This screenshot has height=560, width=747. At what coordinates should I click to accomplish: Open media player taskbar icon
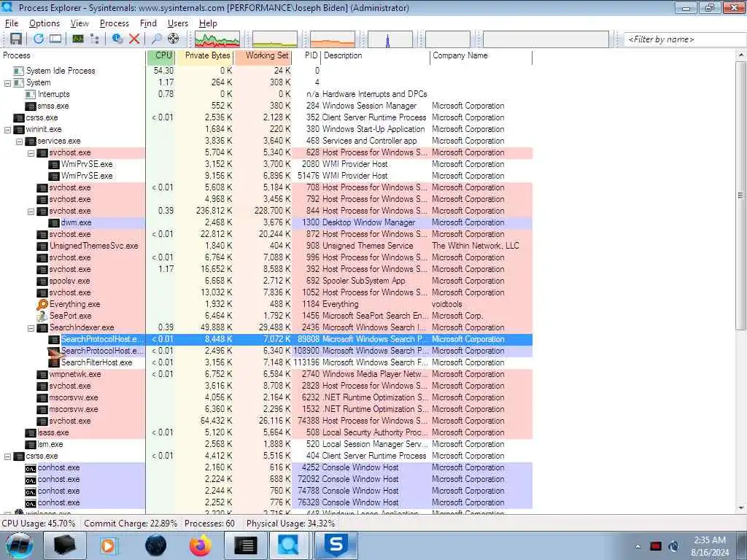109,545
